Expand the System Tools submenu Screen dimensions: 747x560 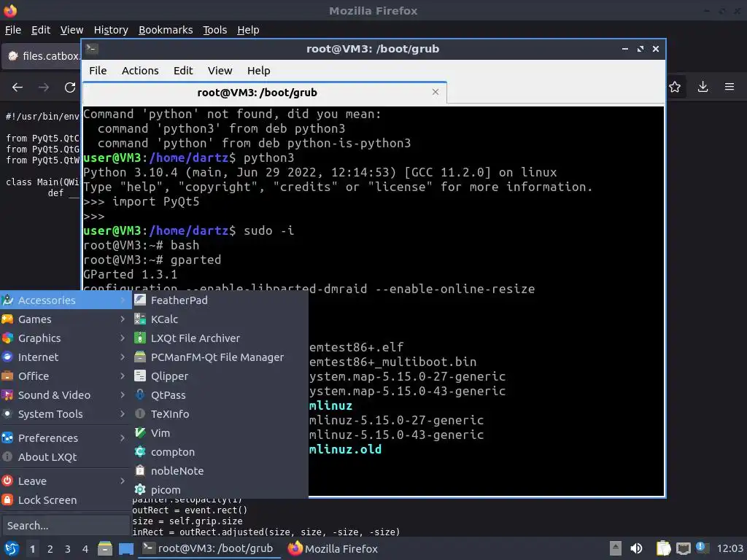pyautogui.click(x=65, y=414)
